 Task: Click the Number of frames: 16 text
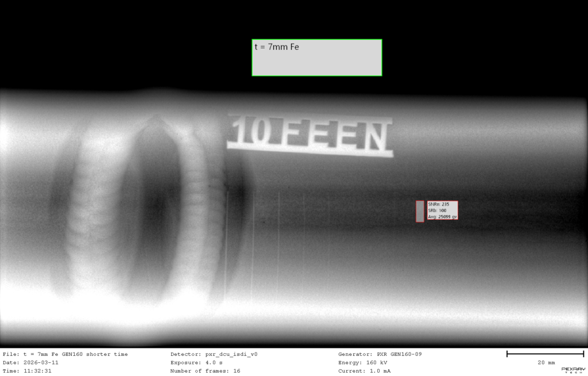(x=205, y=371)
